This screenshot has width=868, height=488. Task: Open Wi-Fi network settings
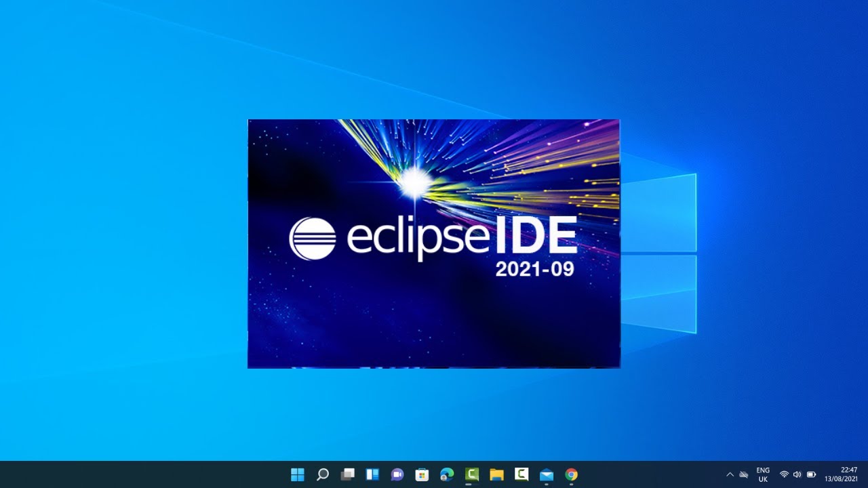(784, 474)
